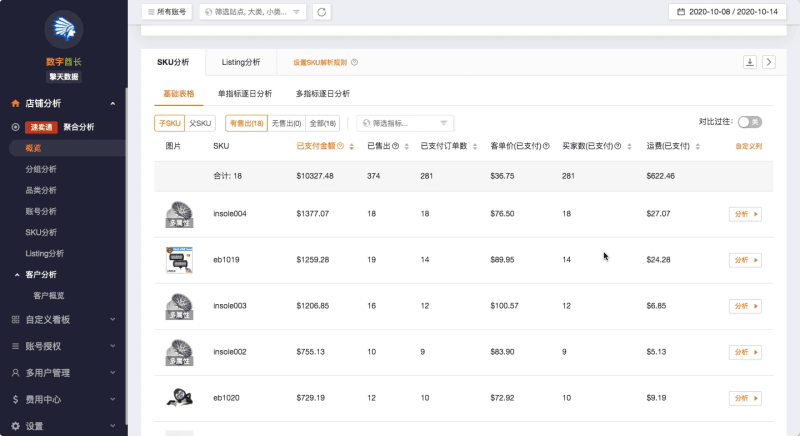Click 分析 button for insole002

[745, 352]
